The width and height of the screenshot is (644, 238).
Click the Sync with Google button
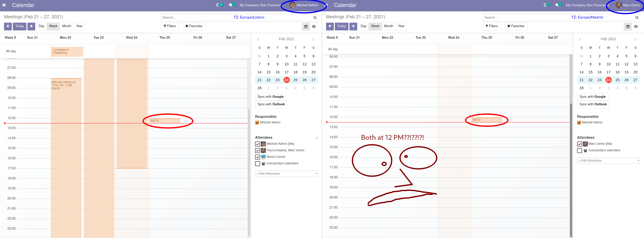coord(270,97)
